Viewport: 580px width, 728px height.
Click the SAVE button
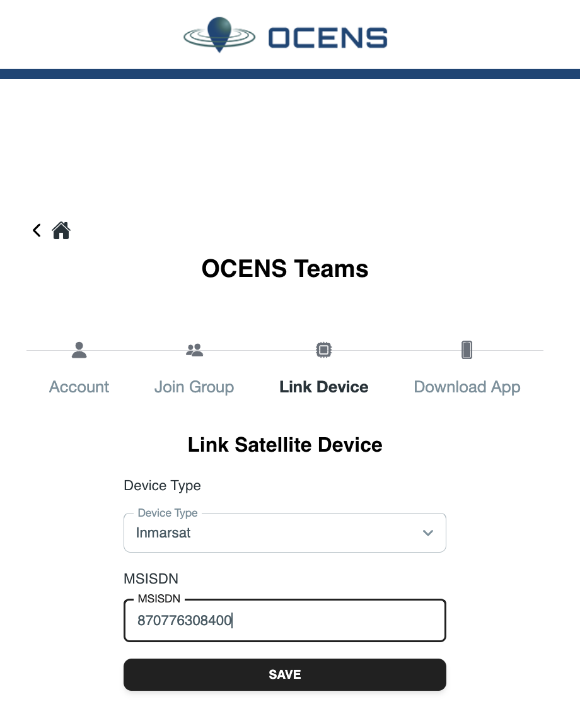(x=285, y=674)
